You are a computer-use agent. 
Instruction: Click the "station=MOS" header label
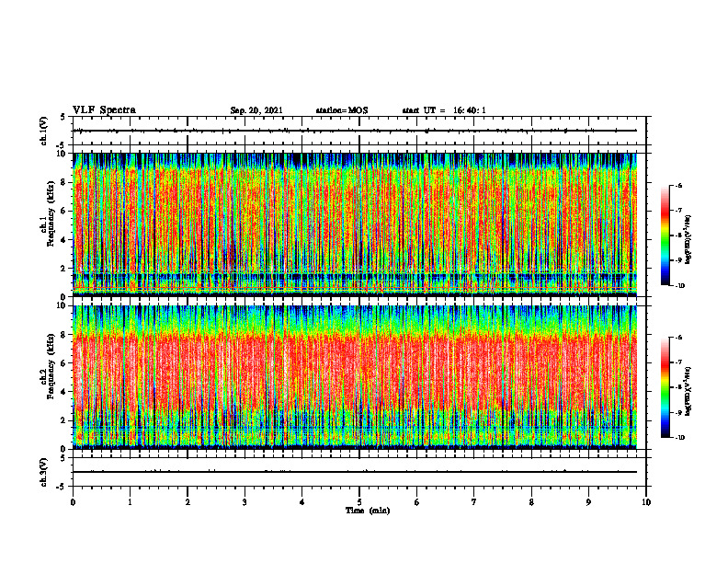[x=342, y=110]
